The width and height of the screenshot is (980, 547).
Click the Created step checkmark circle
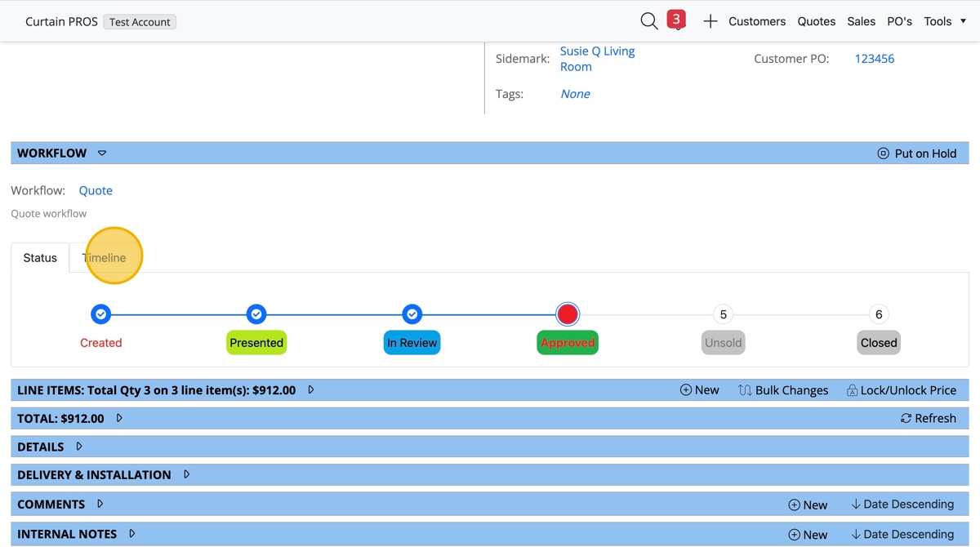100,314
